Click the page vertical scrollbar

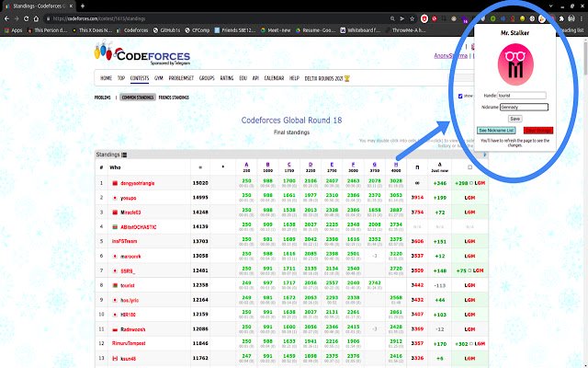point(585,60)
